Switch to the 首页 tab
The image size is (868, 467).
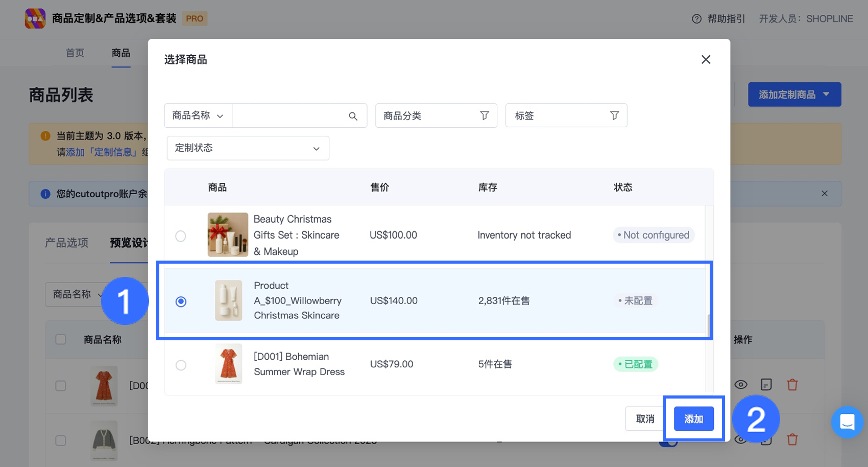[75, 53]
